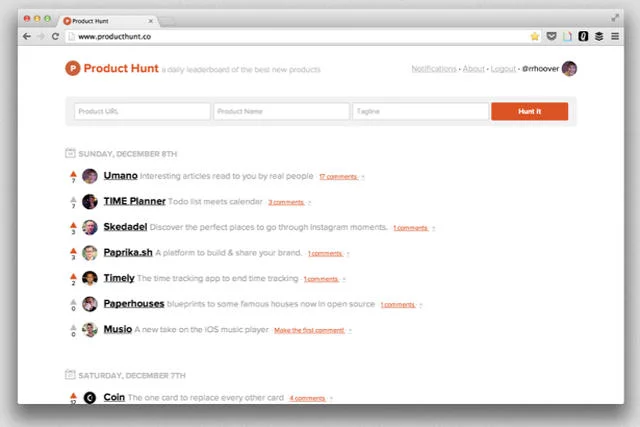Open Timely's 1 comments link
This screenshot has width=640, height=427.
[x=321, y=279]
